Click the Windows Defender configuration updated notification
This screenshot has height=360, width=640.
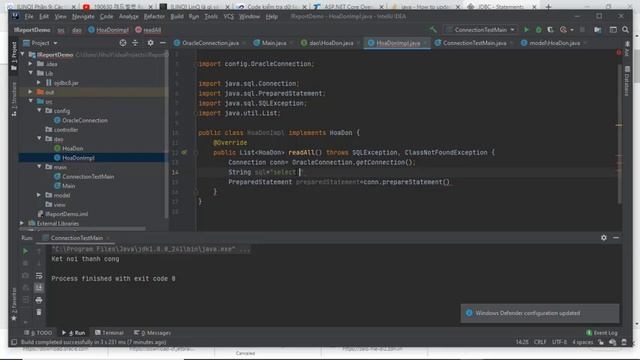pyautogui.click(x=540, y=313)
